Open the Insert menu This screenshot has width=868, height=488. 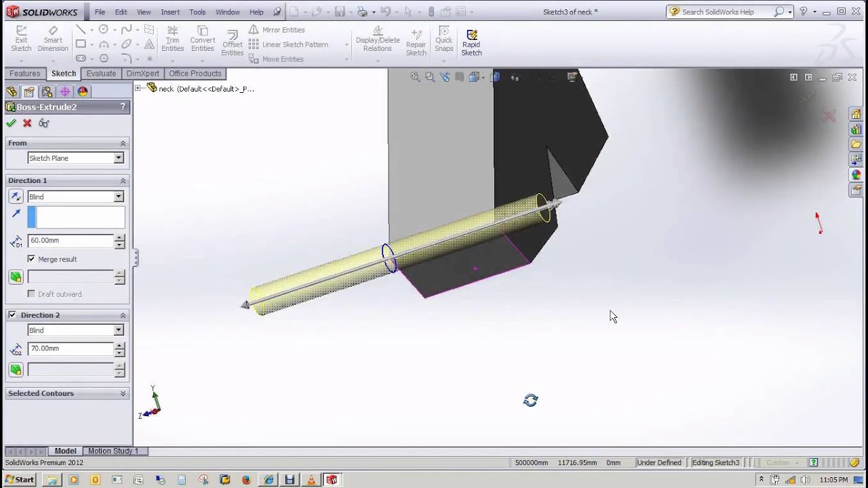170,12
